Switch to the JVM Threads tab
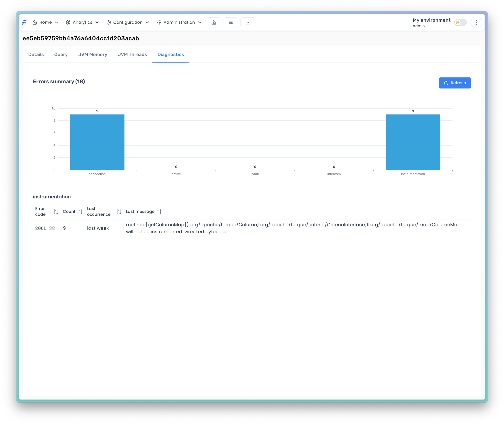504x424 pixels. (132, 55)
